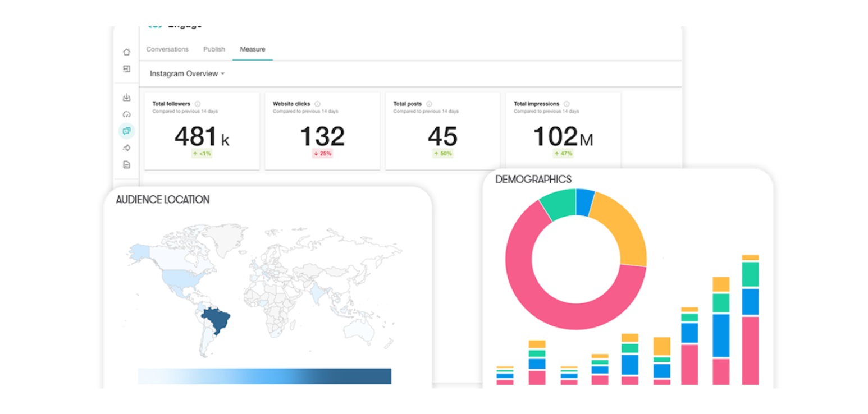The width and height of the screenshot is (868, 414).
Task: Select the document report icon in sidebar
Action: click(x=127, y=164)
